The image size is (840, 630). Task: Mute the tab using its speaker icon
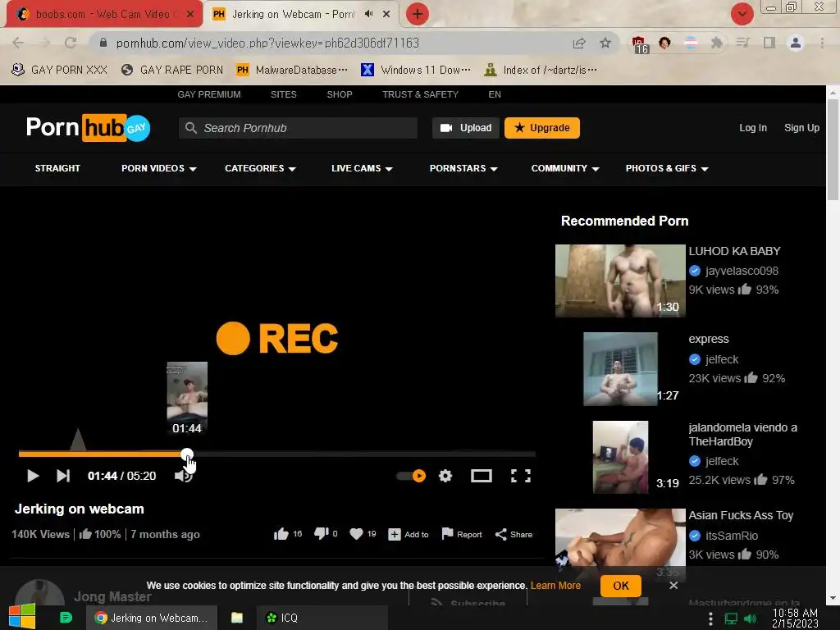tap(368, 14)
